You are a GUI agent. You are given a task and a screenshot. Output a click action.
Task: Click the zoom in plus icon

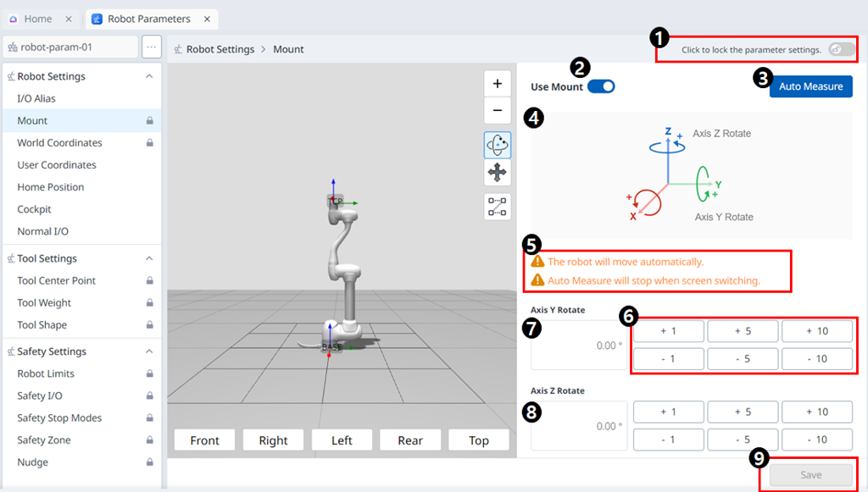498,84
